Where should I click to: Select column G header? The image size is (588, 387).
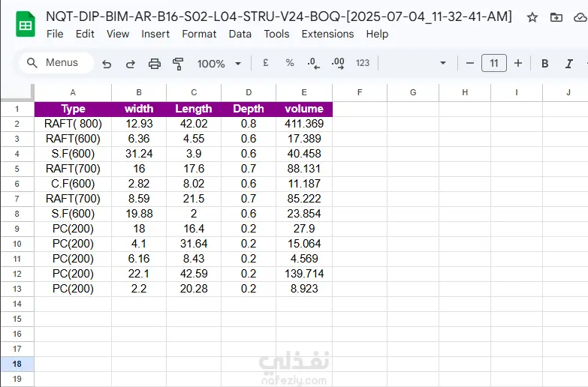[413, 92]
